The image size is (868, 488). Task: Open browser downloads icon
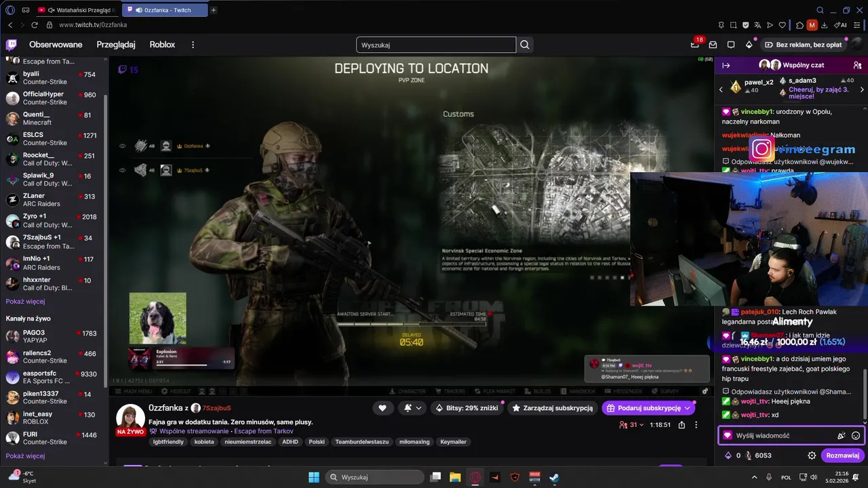pos(824,25)
